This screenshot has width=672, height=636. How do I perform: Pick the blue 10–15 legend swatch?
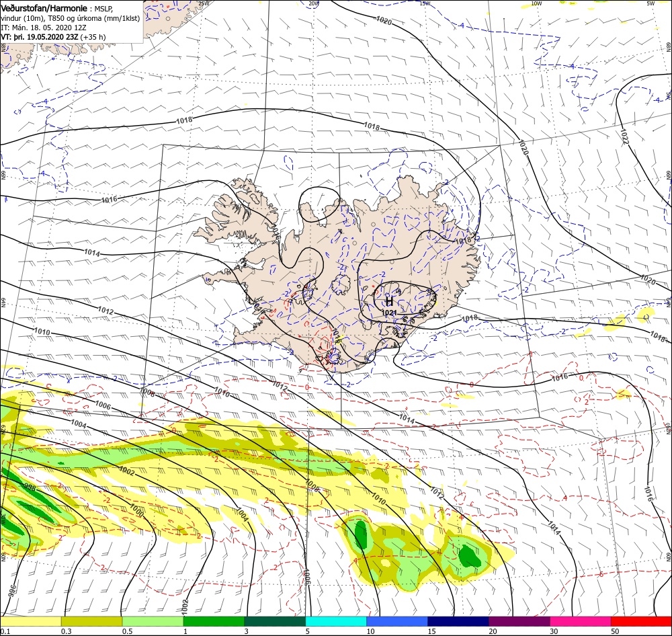(x=397, y=621)
